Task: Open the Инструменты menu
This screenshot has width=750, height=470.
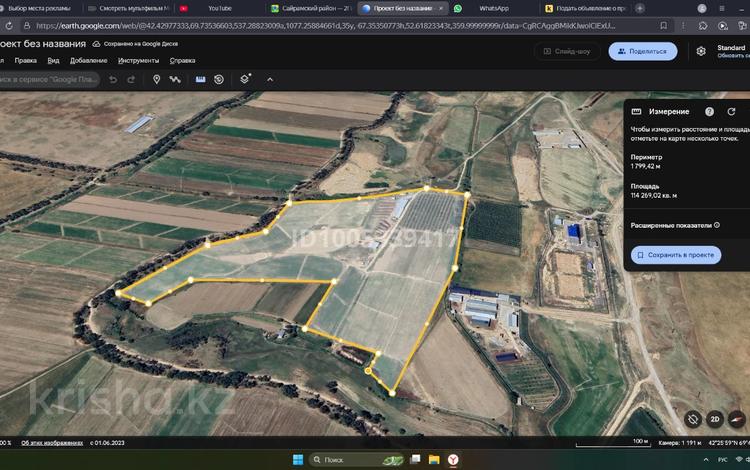Action: tap(138, 61)
